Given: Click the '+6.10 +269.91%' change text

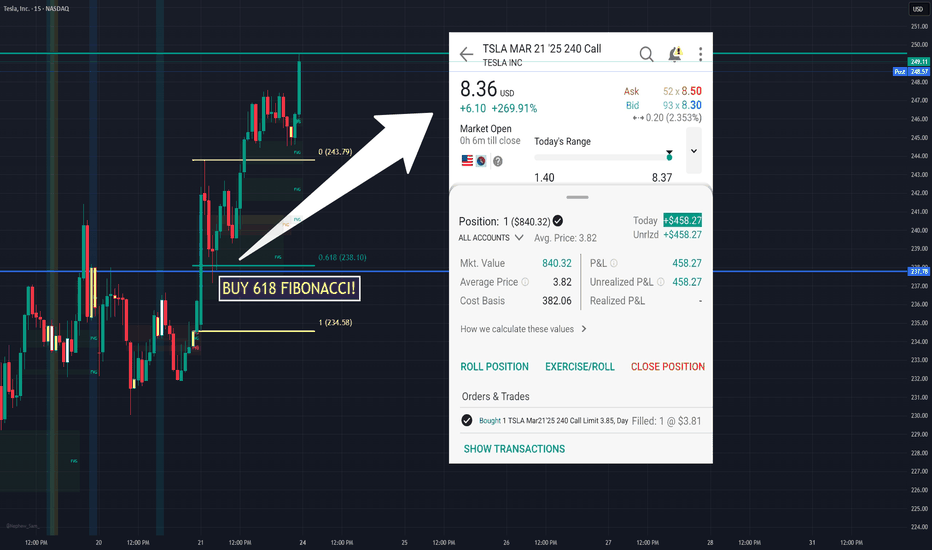Looking at the screenshot, I should (498, 108).
